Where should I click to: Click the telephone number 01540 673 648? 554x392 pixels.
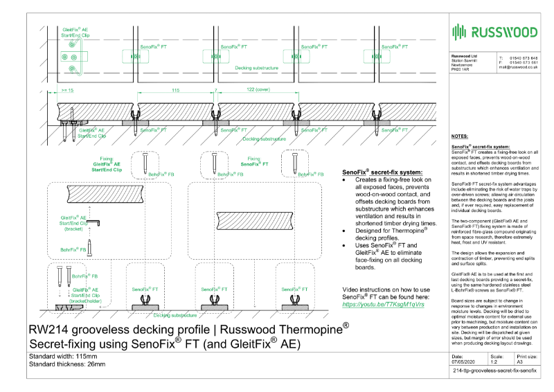(524, 57)
